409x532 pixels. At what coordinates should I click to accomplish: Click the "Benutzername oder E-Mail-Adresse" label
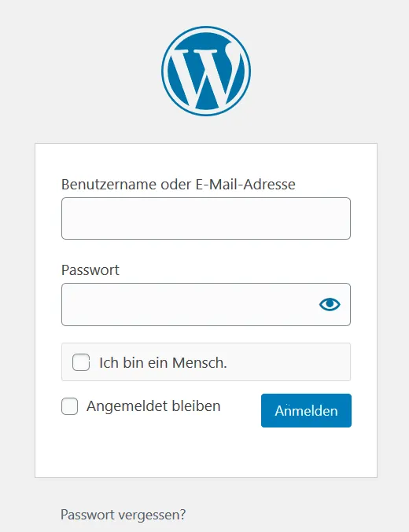click(x=179, y=184)
